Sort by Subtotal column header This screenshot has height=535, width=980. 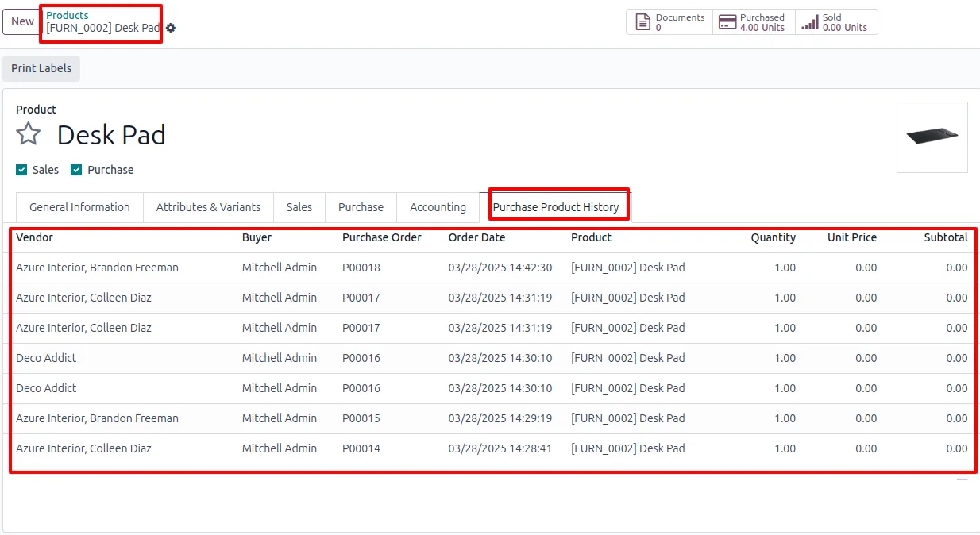pyautogui.click(x=946, y=237)
